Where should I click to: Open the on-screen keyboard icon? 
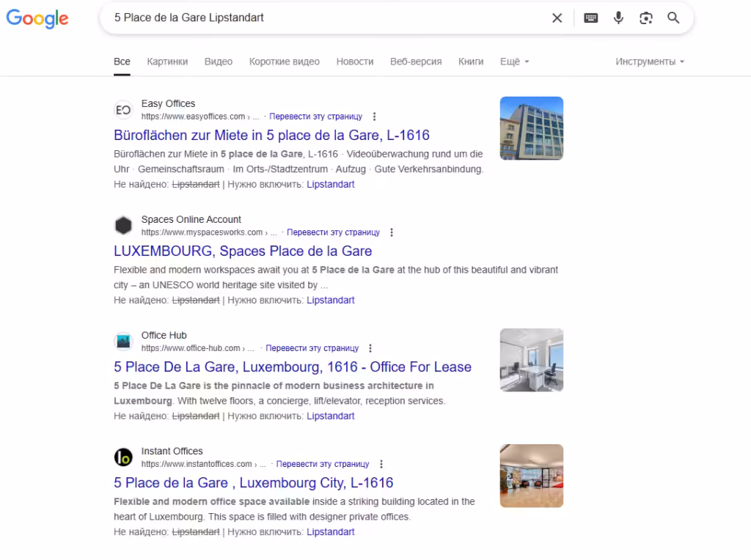click(x=590, y=18)
